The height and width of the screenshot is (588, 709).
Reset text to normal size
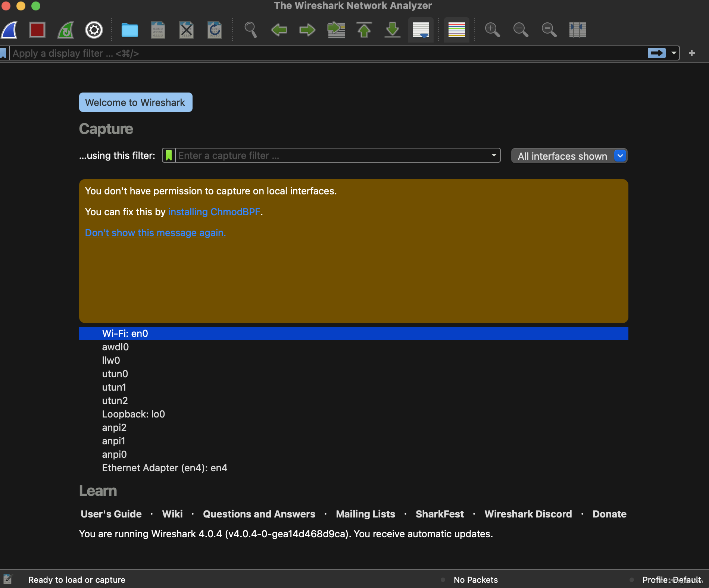pyautogui.click(x=549, y=30)
